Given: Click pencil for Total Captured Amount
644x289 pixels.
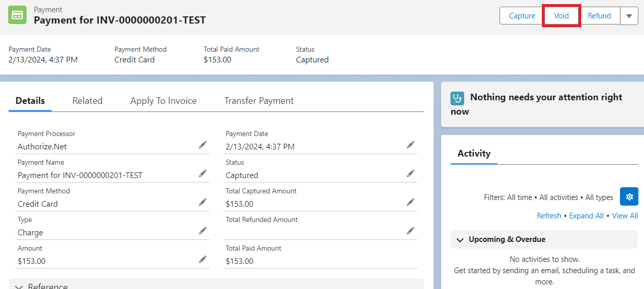Looking at the screenshot, I should [411, 202].
